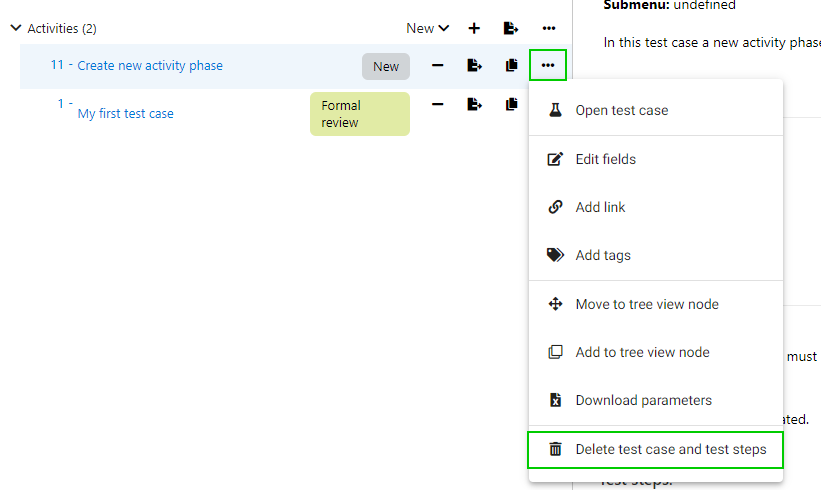Click minus icon for Create new activity phase
The image size is (821, 490).
coord(437,66)
